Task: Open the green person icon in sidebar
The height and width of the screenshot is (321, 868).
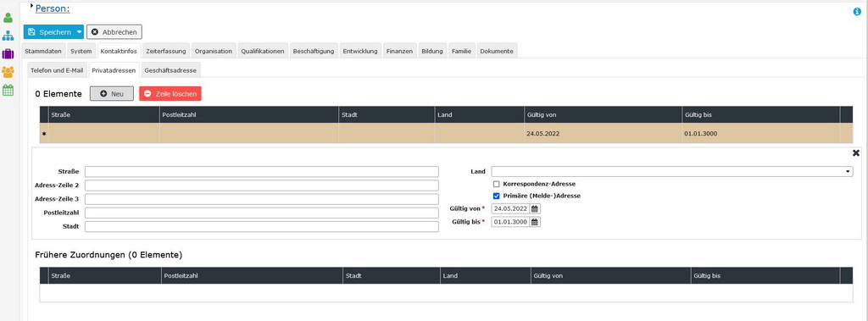Action: [x=8, y=18]
